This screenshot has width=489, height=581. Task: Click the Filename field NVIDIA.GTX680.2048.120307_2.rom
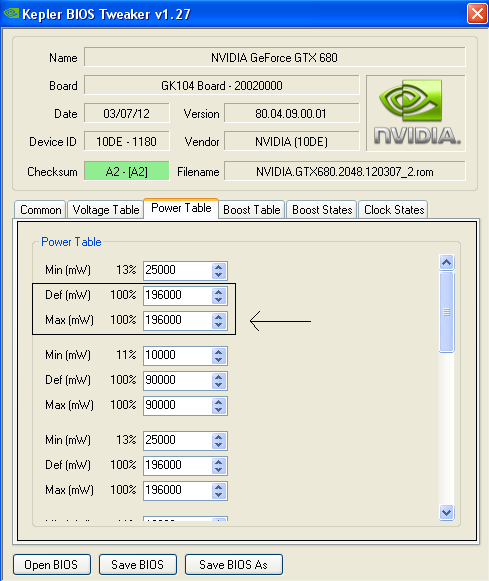coord(345,172)
